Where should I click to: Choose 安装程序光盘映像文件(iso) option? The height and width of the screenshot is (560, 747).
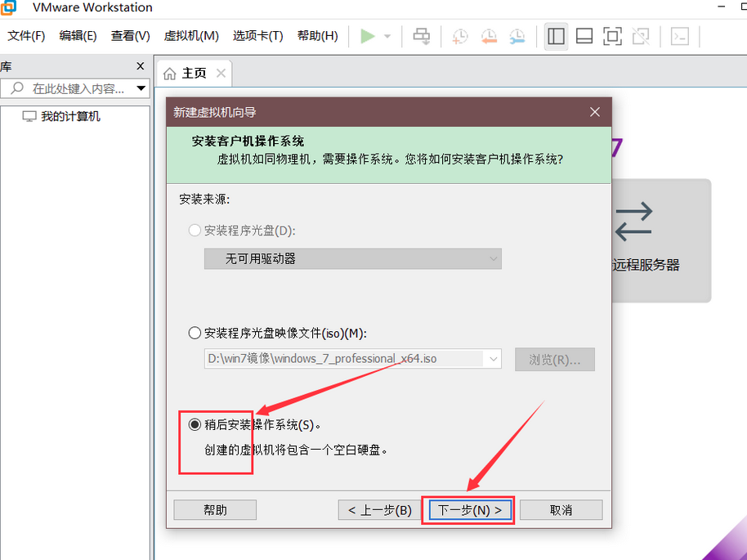point(195,332)
